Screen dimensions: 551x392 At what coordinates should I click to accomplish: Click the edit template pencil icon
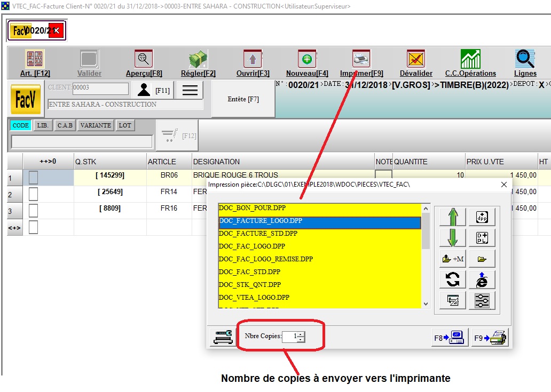click(453, 300)
